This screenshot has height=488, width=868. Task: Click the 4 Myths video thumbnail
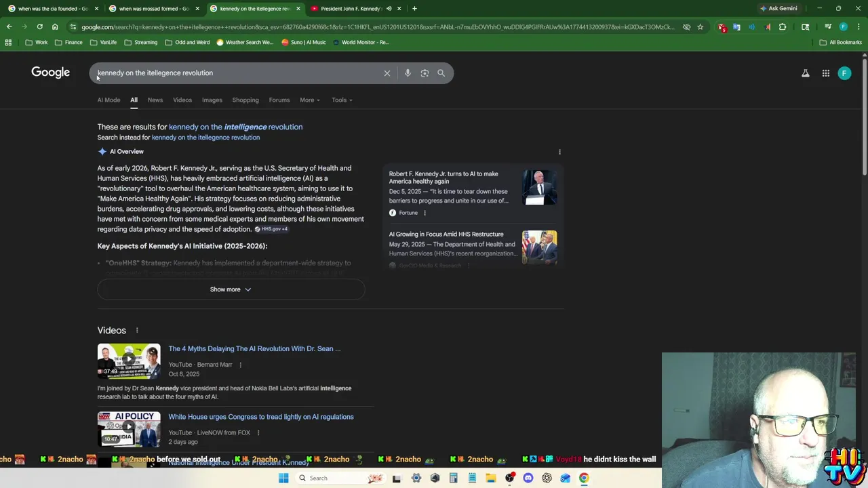click(129, 361)
